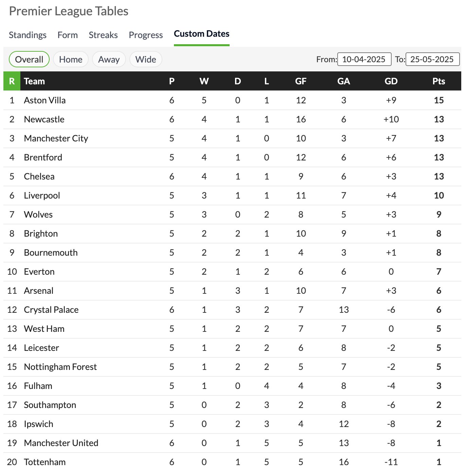Open the Tottenham team link
The height and width of the screenshot is (476, 466).
pyautogui.click(x=45, y=462)
